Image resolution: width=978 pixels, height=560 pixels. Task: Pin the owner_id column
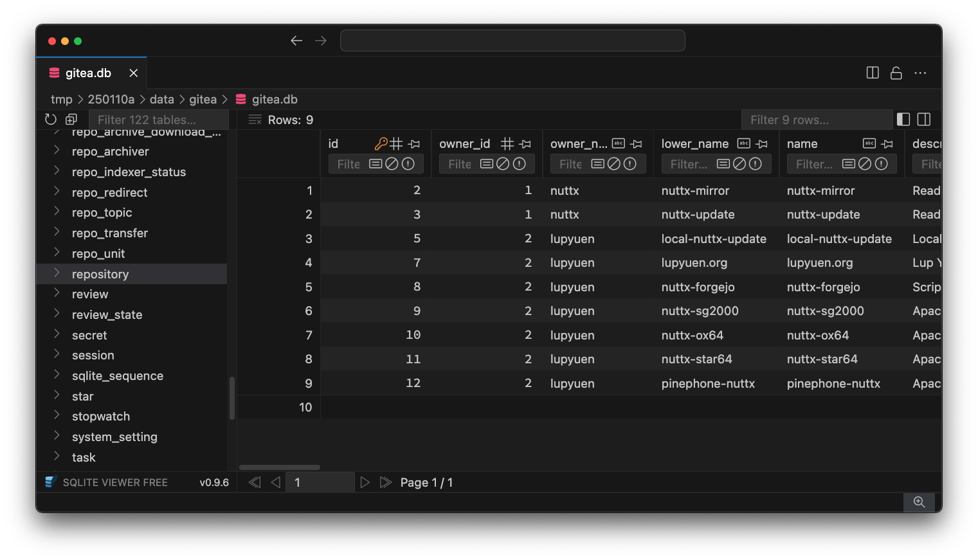(525, 144)
